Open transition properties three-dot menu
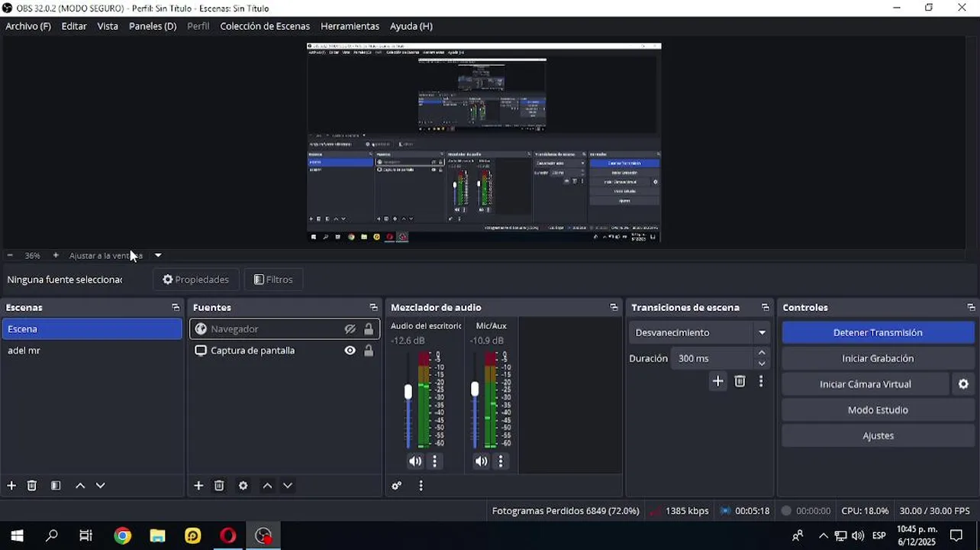Image resolution: width=980 pixels, height=550 pixels. click(761, 381)
